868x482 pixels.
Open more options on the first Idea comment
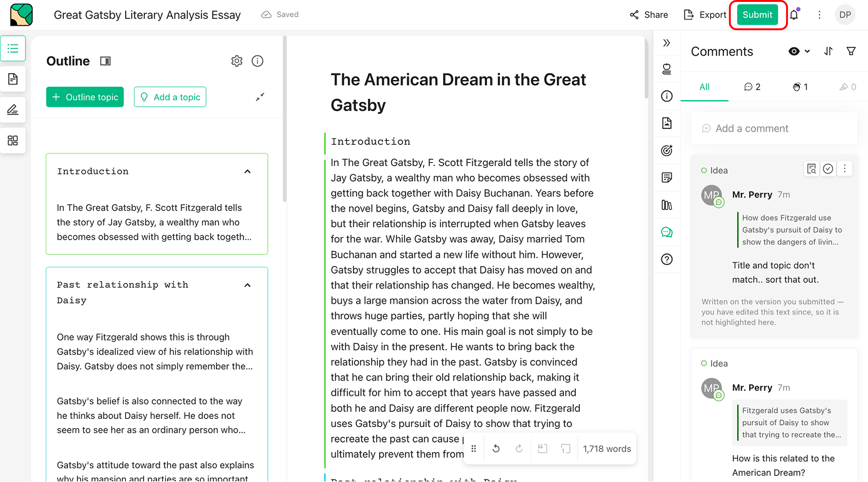845,168
